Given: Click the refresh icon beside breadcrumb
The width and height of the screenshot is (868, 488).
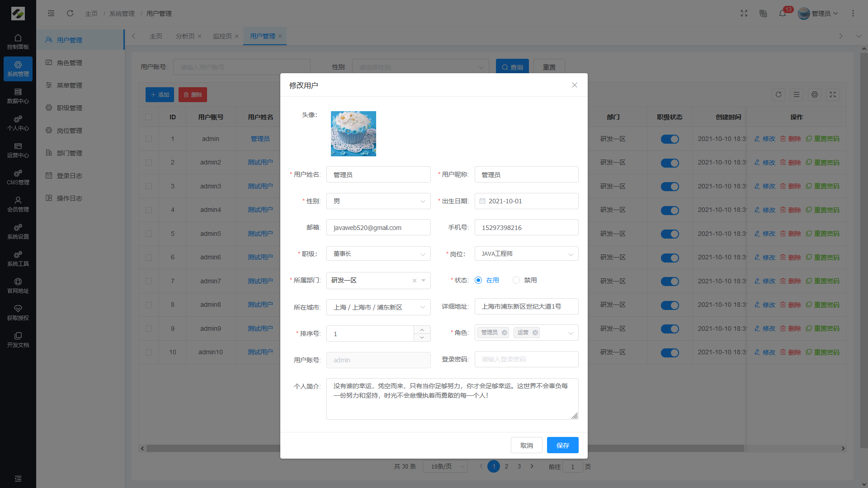Looking at the screenshot, I should pos(70,14).
